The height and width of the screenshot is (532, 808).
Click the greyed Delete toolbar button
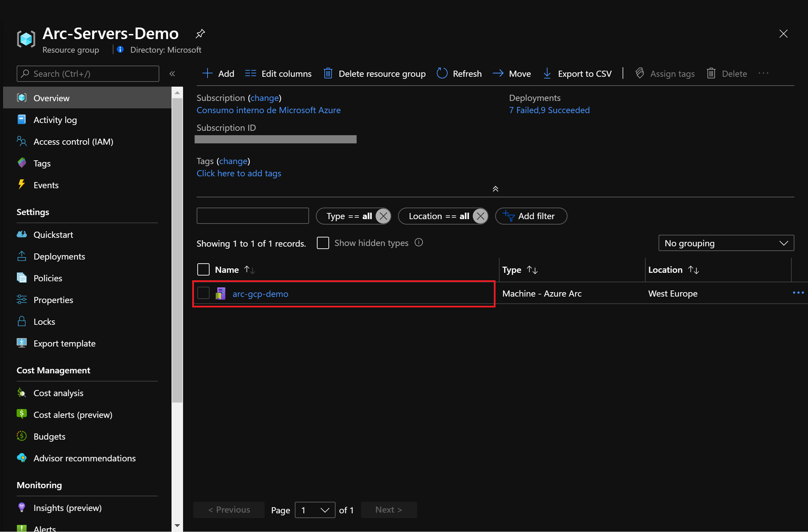click(727, 73)
